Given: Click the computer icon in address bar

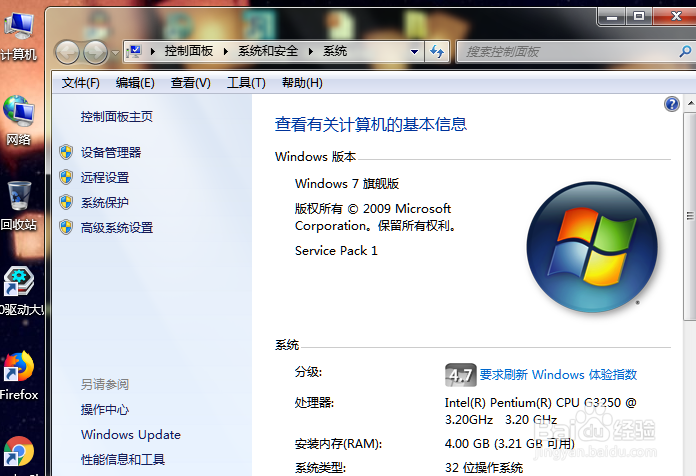Looking at the screenshot, I should coord(134,52).
